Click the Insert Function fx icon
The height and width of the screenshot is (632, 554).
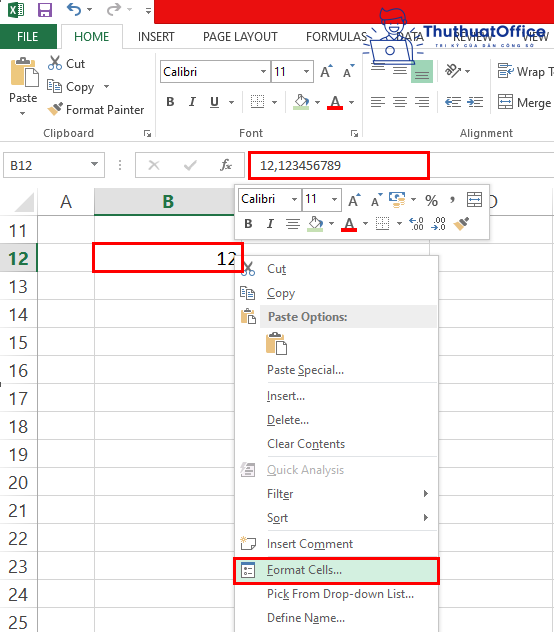click(x=226, y=165)
